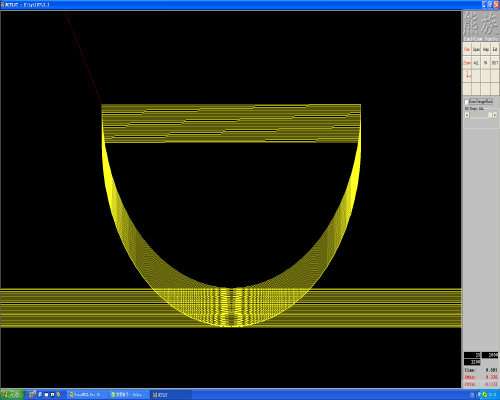The image size is (500, 400).
Task: Click the third button in the grid's top row
Action: click(485, 49)
